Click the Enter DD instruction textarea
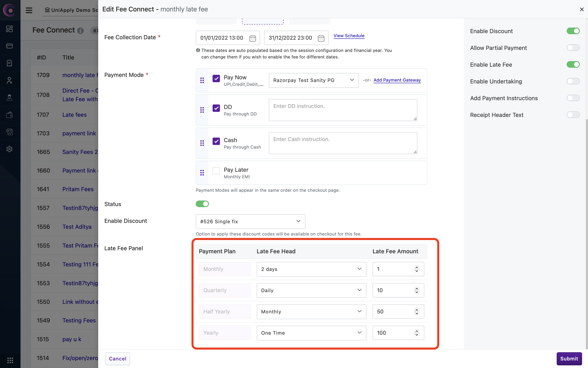 pos(343,110)
